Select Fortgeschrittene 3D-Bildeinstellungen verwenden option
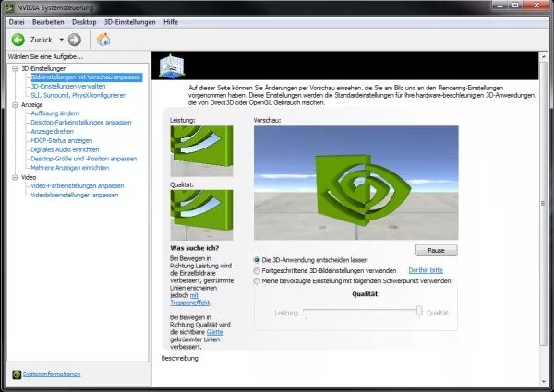 257,270
